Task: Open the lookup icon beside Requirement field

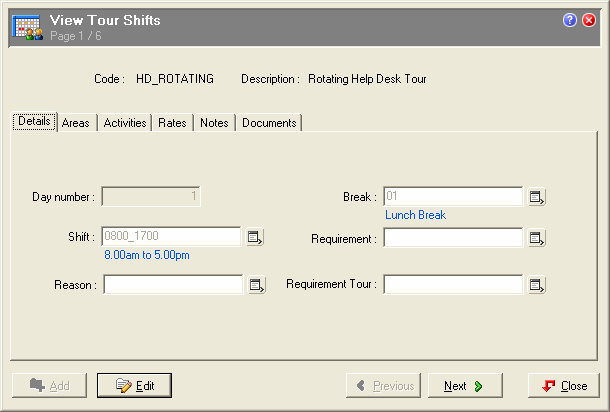Action: [x=536, y=238]
